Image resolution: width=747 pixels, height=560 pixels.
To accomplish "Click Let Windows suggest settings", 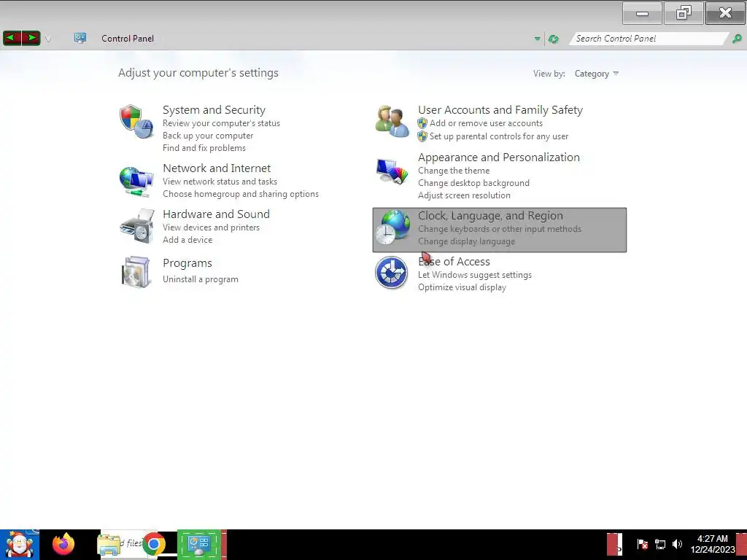I will pyautogui.click(x=474, y=275).
